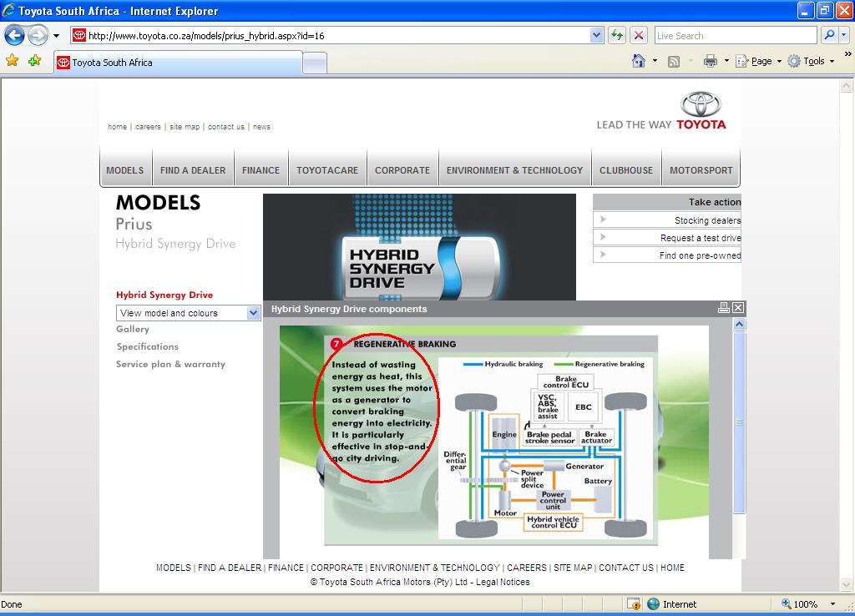
Task: Click the Home icon in the command bar
Action: click(639, 61)
